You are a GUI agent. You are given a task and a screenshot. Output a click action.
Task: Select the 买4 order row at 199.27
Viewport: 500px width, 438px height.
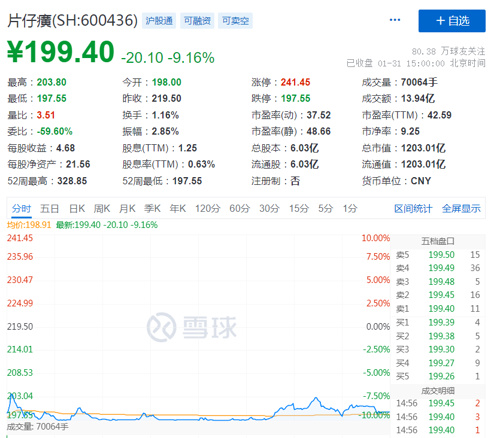pyautogui.click(x=438, y=363)
